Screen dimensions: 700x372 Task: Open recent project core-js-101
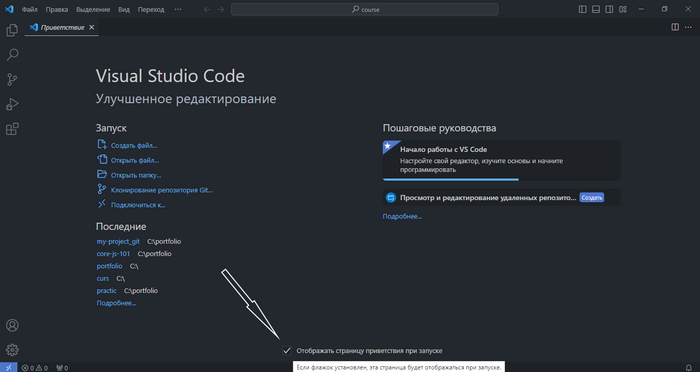[113, 254]
